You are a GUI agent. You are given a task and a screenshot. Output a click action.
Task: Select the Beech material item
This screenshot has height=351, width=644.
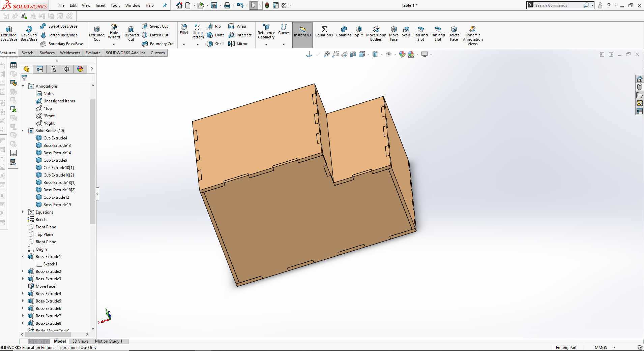37,219
